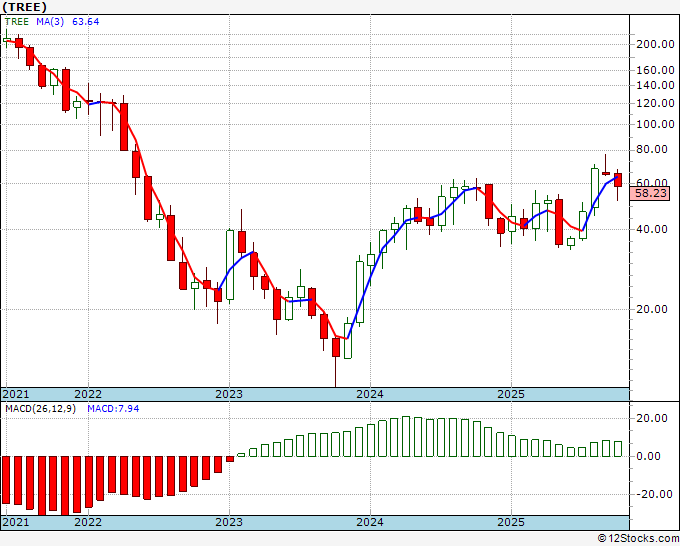Select 2025 on the price chart time axis

(x=511, y=394)
